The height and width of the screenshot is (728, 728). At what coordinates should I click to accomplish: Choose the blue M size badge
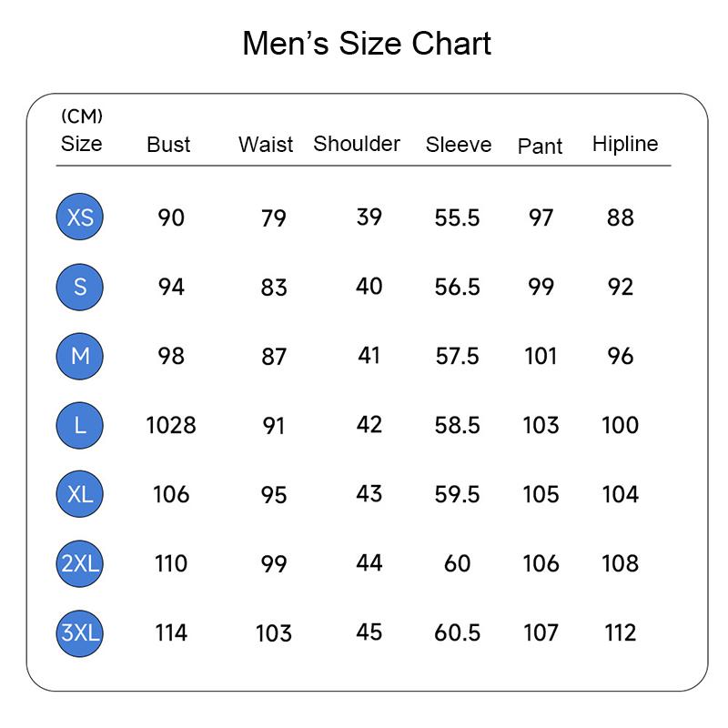coord(80,356)
